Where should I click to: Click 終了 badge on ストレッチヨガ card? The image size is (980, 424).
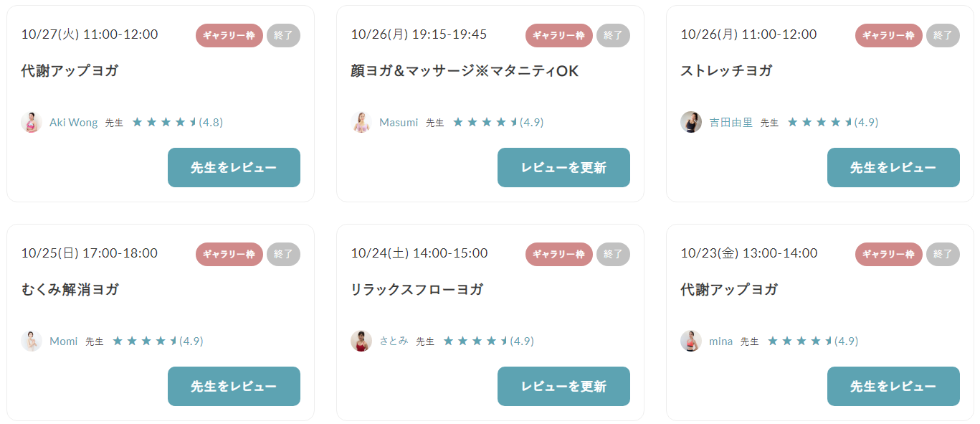[943, 35]
